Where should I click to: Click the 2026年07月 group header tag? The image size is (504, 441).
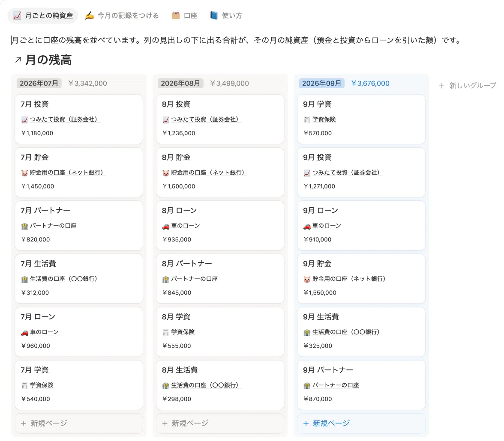click(x=39, y=83)
